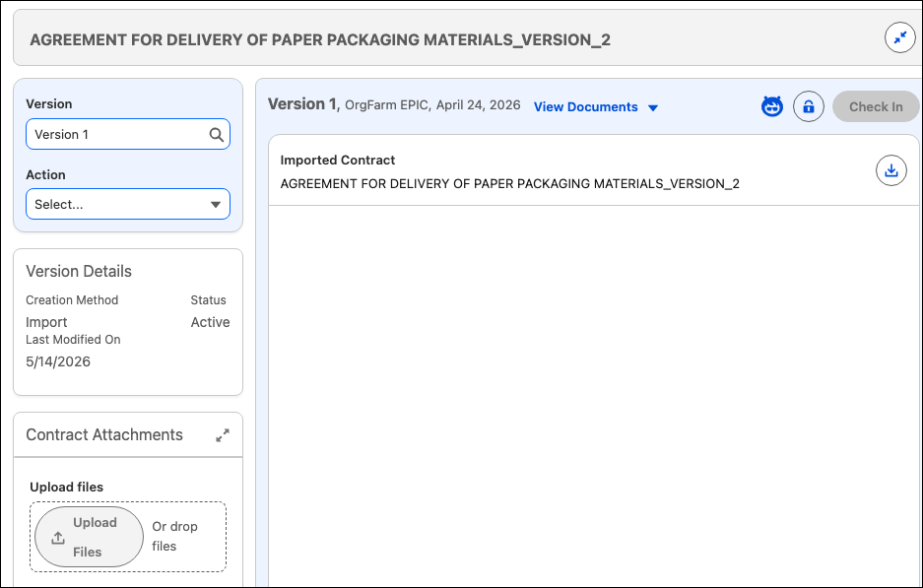Click the Upload Files button

point(89,537)
